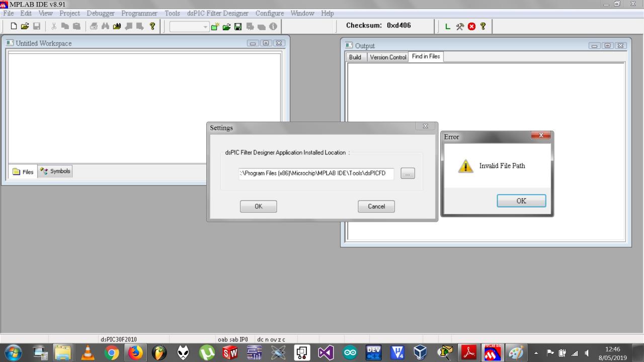Screen dimensions: 644x362
Task: Click the warning icon in Error dialog
Action: pos(465,166)
